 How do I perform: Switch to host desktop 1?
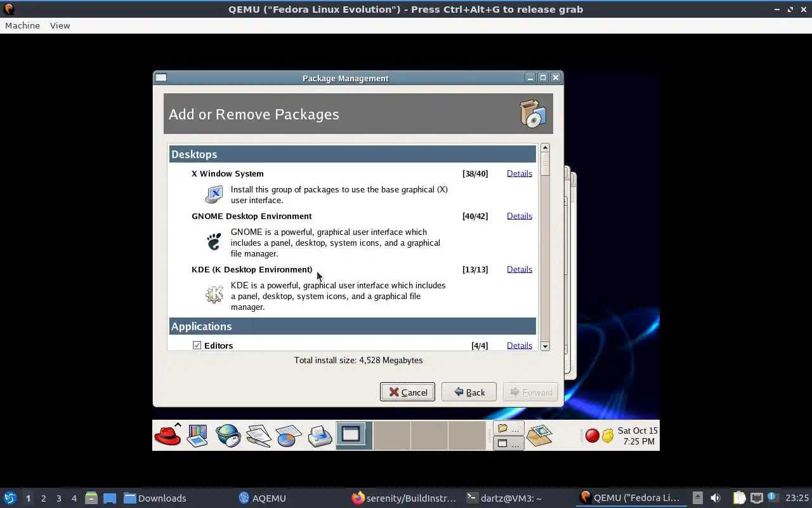(x=28, y=498)
